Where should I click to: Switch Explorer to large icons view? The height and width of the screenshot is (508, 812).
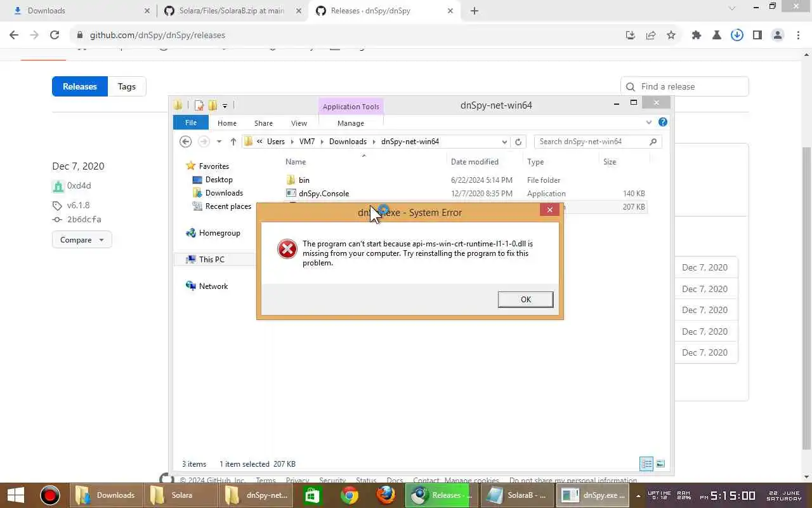(x=660, y=464)
